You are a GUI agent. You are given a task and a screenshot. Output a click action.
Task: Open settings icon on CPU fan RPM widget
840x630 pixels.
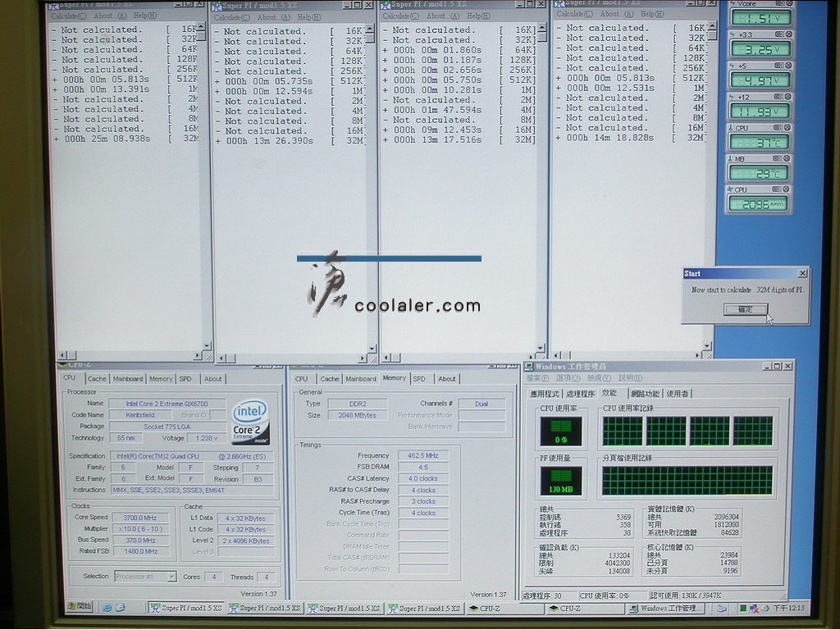776,189
